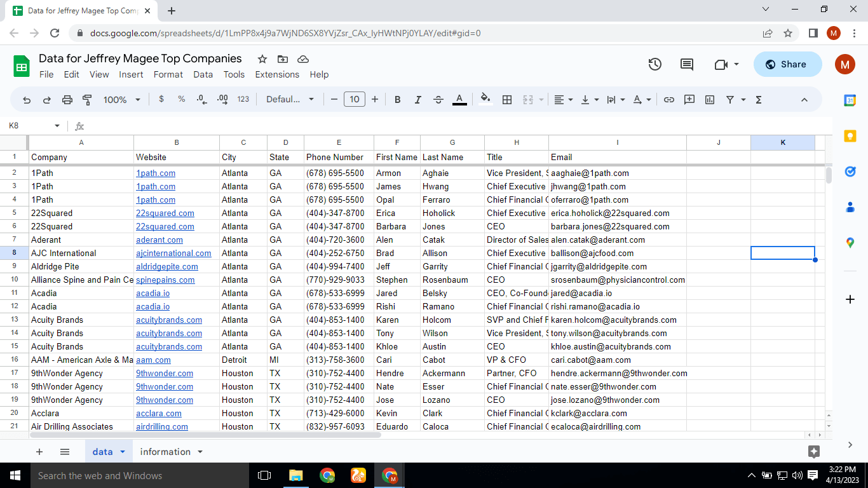Open the filter views dropdown arrow
The image size is (868, 488).
tap(743, 100)
